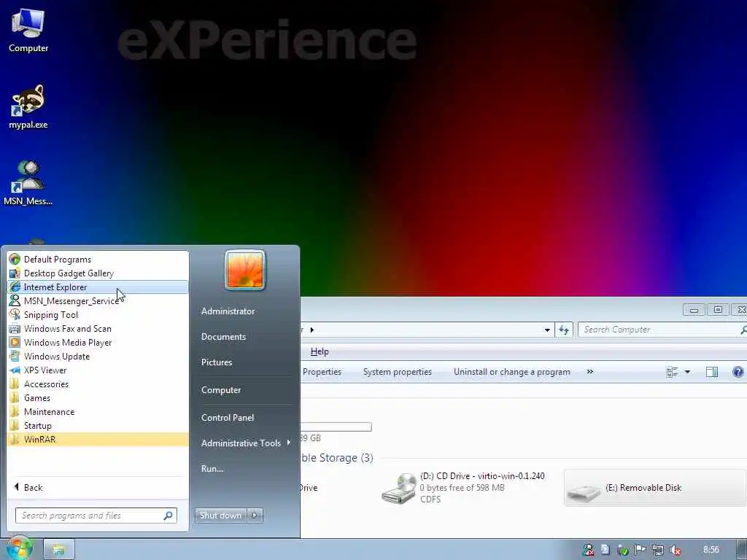Click the Show desktop button

tap(741, 550)
